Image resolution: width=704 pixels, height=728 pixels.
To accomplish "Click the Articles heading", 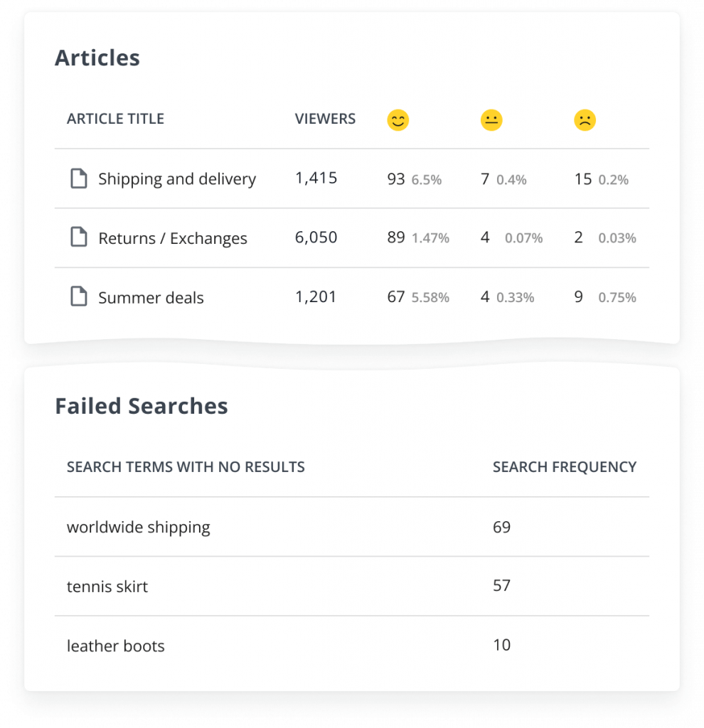I will [97, 58].
